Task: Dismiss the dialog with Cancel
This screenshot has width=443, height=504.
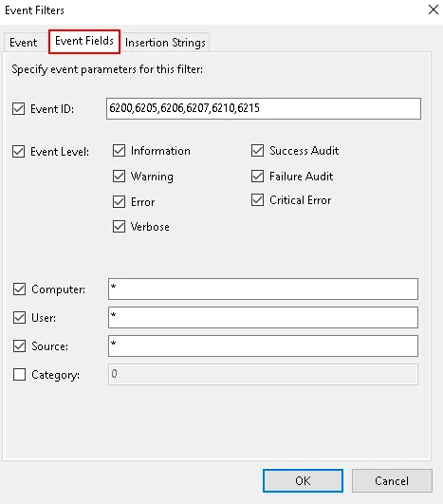Action: [x=392, y=481]
